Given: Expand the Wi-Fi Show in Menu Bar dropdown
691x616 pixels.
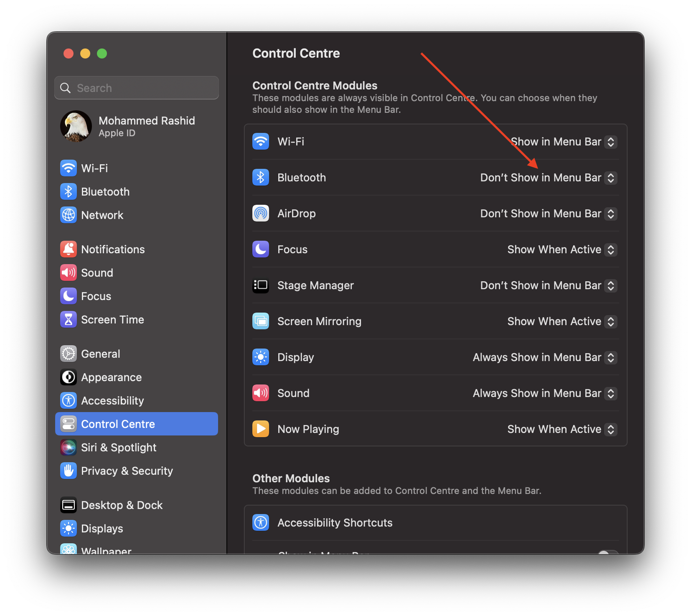Looking at the screenshot, I should tap(610, 142).
